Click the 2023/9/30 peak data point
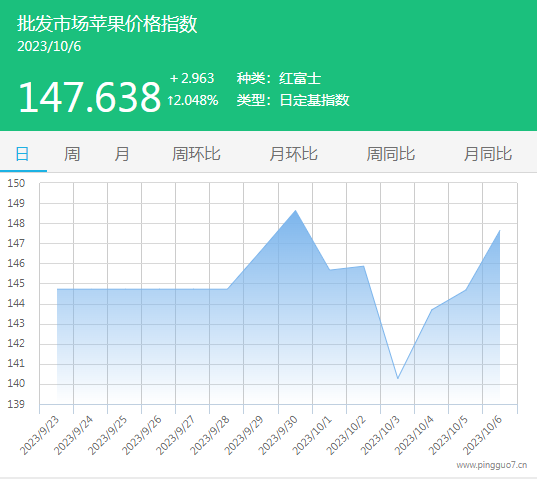The height and width of the screenshot is (479, 537). (x=296, y=211)
